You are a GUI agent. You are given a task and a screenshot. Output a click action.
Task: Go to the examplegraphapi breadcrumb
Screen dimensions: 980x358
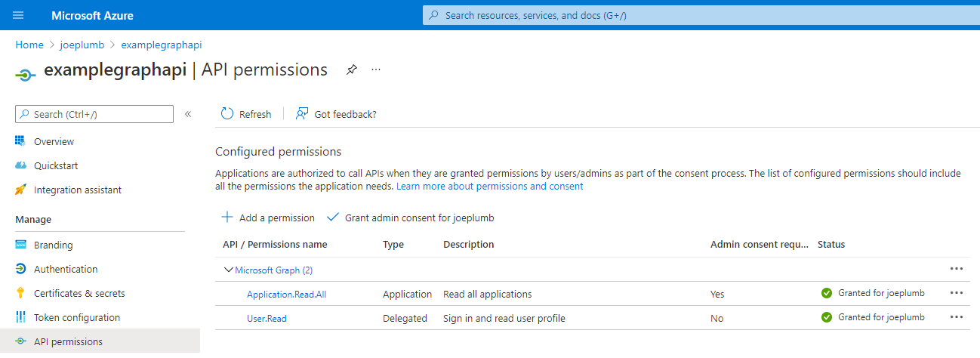pyautogui.click(x=162, y=45)
